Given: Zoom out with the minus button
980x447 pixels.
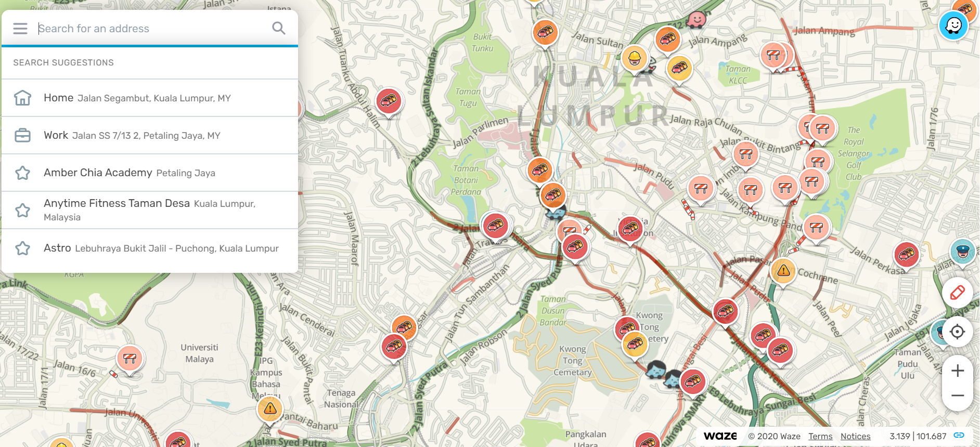Looking at the screenshot, I should pyautogui.click(x=958, y=396).
